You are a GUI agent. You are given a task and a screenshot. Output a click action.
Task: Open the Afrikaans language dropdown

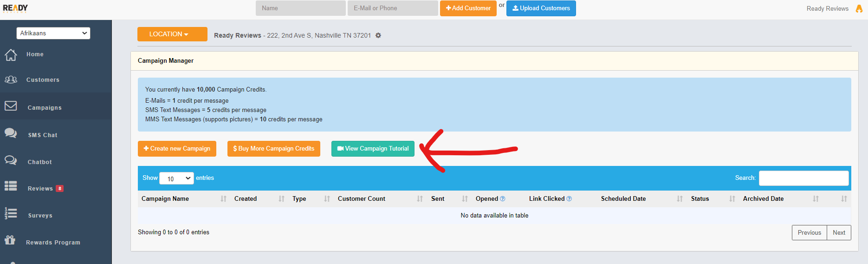click(x=53, y=33)
